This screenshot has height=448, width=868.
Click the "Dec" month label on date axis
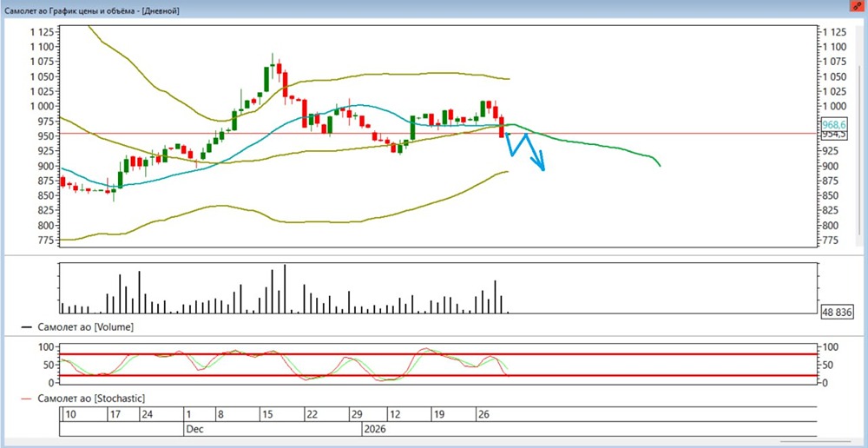tap(194, 429)
